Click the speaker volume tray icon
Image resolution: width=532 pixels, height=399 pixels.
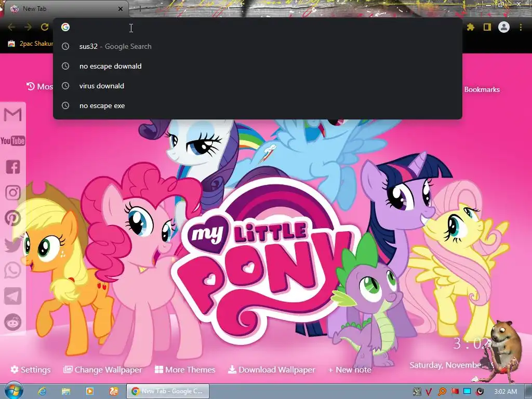(x=480, y=392)
